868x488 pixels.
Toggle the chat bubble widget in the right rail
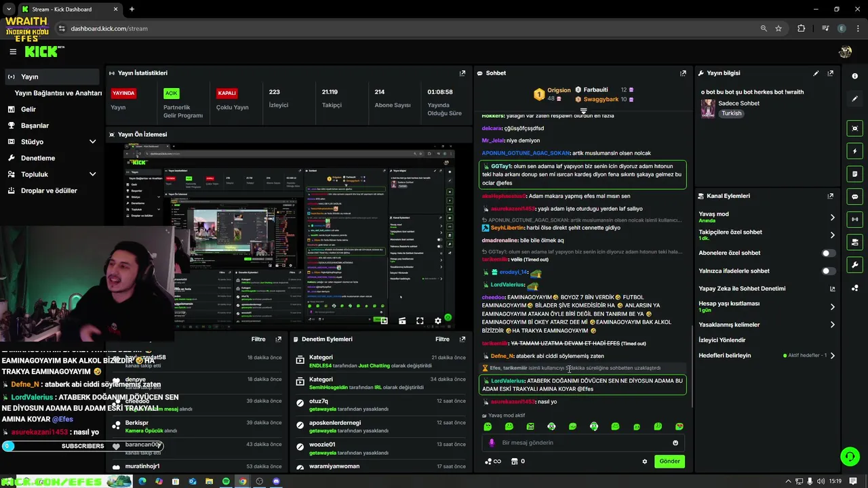click(x=854, y=197)
